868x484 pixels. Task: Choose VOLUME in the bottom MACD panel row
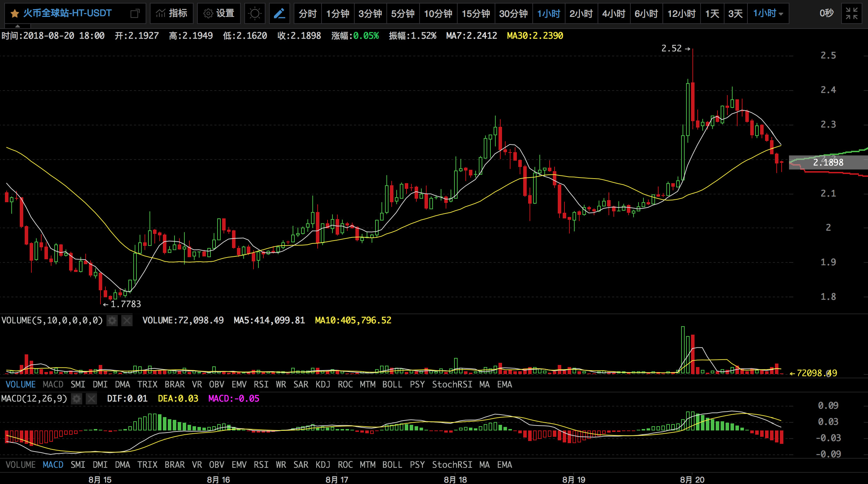[x=21, y=465]
